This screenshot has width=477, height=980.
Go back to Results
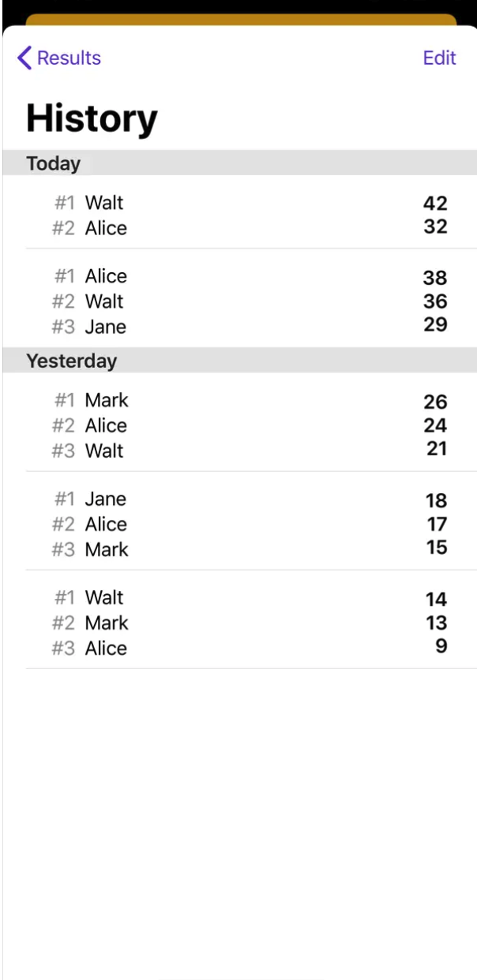pyautogui.click(x=69, y=58)
